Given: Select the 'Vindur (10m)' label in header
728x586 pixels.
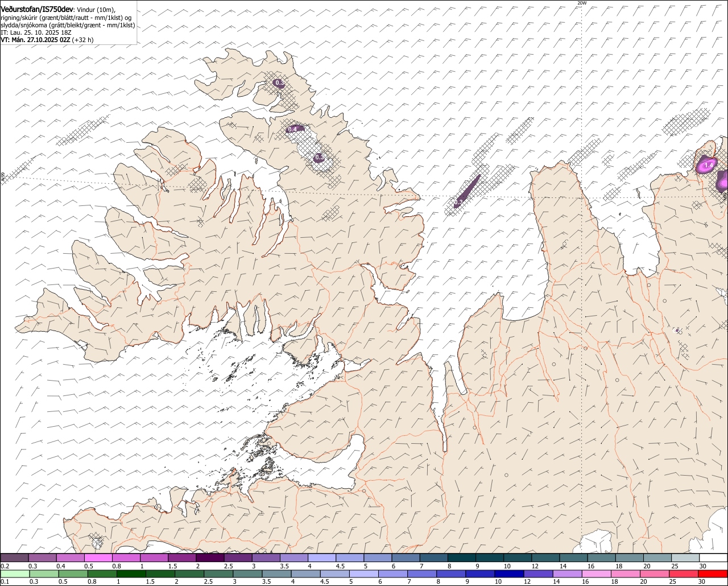Looking at the screenshot, I should point(96,10).
